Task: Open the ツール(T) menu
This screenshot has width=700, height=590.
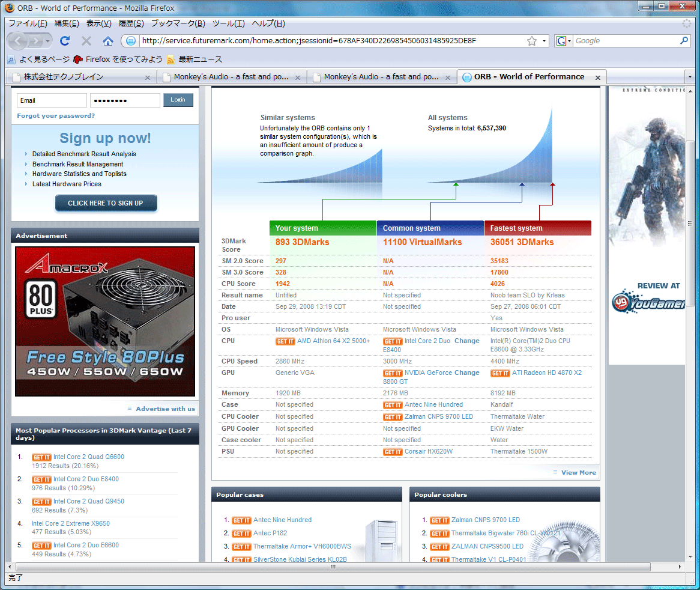Action: tap(229, 23)
